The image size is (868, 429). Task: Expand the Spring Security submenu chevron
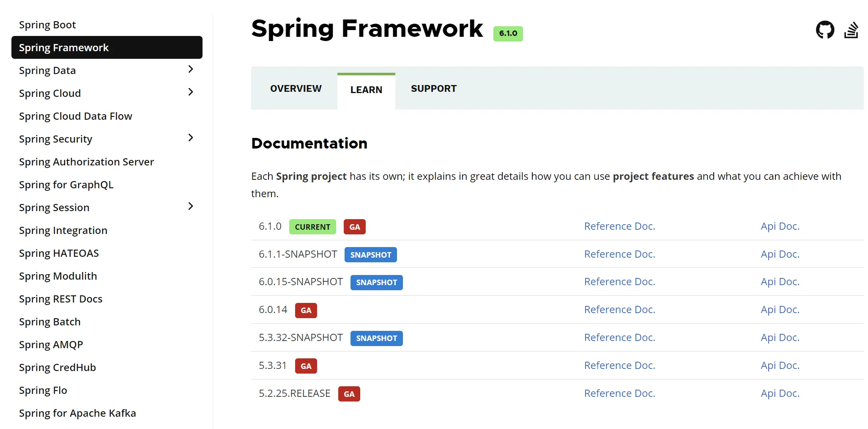[x=191, y=138]
